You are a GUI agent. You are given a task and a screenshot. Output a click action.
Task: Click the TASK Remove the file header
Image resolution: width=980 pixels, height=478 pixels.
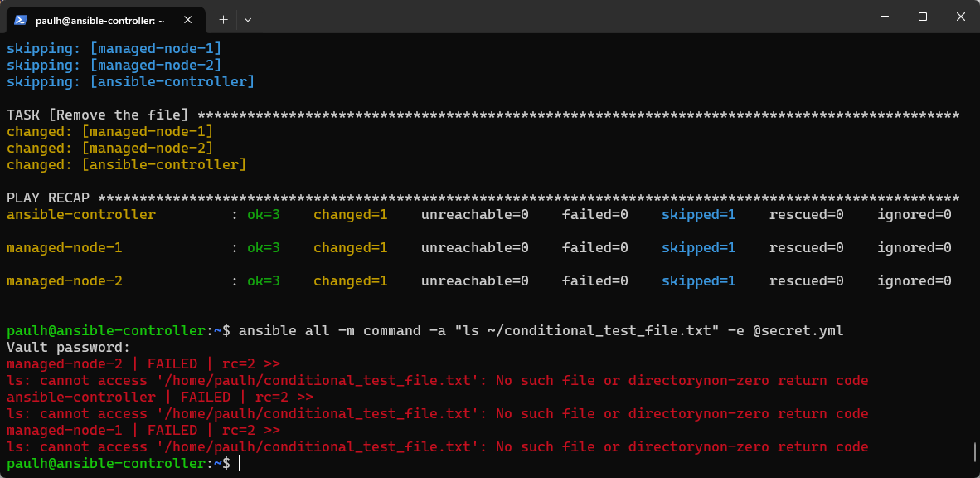[95, 115]
